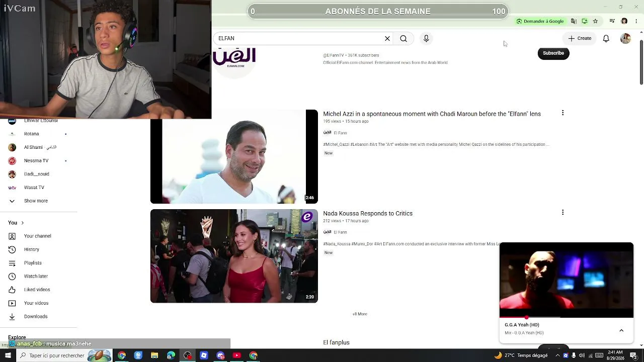This screenshot has width=644, height=362.
Task: Go to Your channel in the sidebar
Action: click(x=39, y=236)
